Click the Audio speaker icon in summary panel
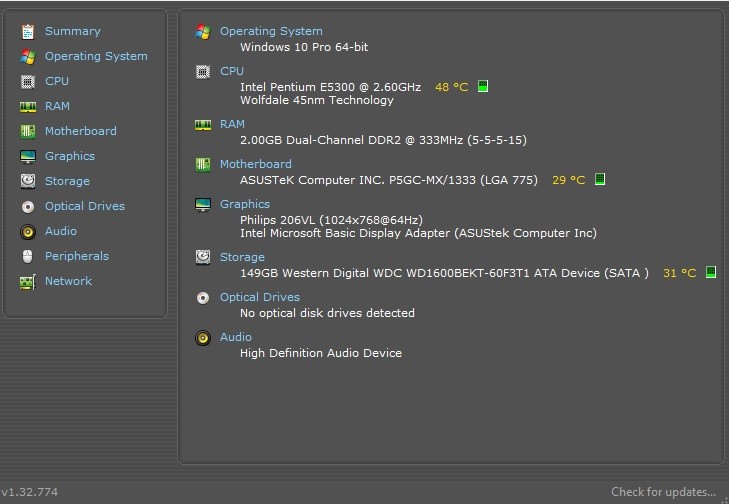Image resolution: width=730 pixels, height=504 pixels. tap(203, 337)
